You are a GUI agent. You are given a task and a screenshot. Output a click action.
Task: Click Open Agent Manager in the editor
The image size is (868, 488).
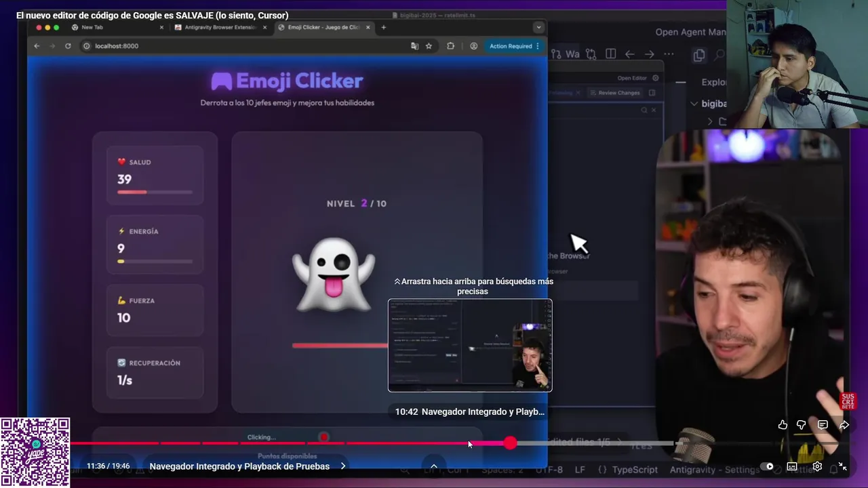pyautogui.click(x=690, y=32)
